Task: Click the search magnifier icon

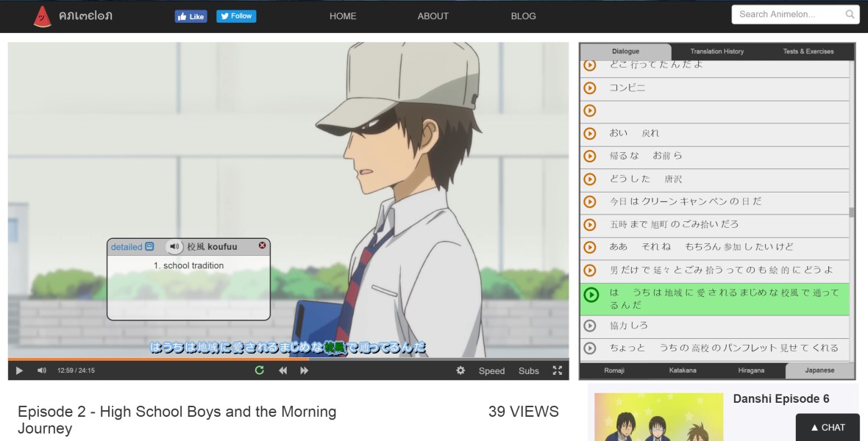Action: tap(850, 15)
